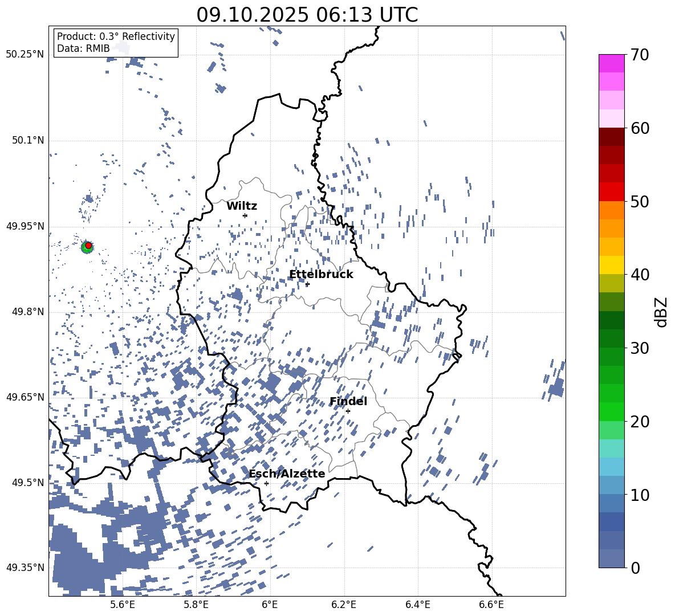This screenshot has height=616, width=675.
Task: Pick the yellow 40-42 dBZ color band
Action: [611, 265]
